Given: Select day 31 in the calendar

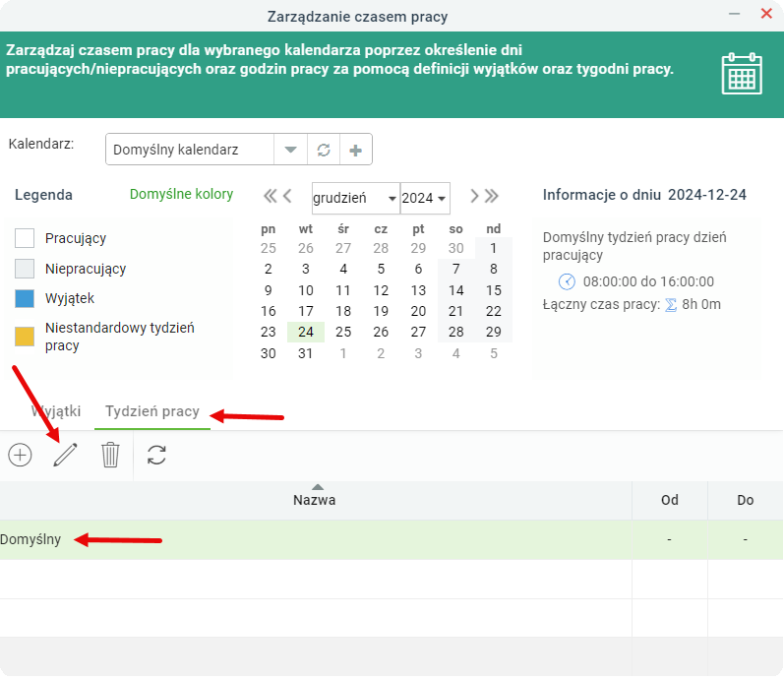Looking at the screenshot, I should (306, 353).
